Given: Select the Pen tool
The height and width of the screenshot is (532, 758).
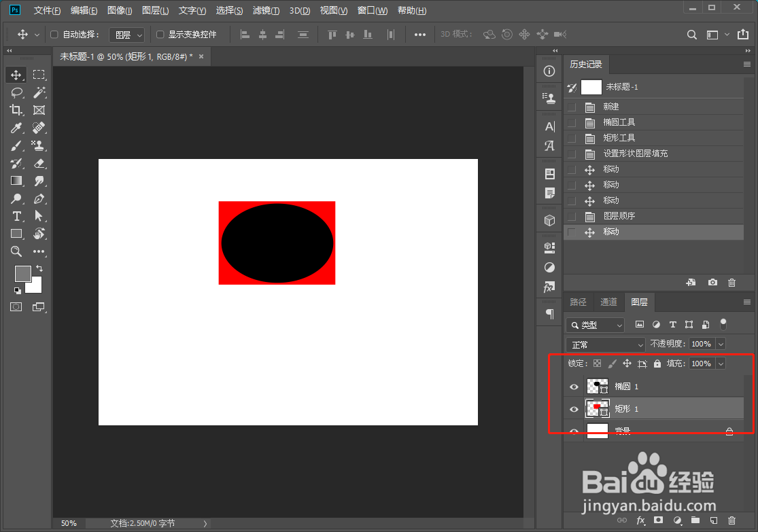Looking at the screenshot, I should click(x=39, y=198).
